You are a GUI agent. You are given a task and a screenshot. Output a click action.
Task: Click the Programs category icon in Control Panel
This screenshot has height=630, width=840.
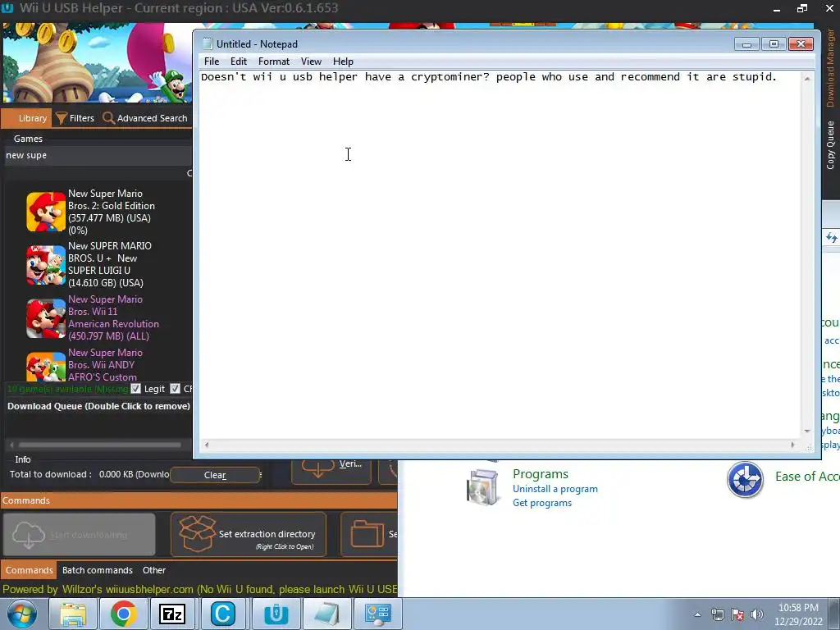pyautogui.click(x=482, y=486)
